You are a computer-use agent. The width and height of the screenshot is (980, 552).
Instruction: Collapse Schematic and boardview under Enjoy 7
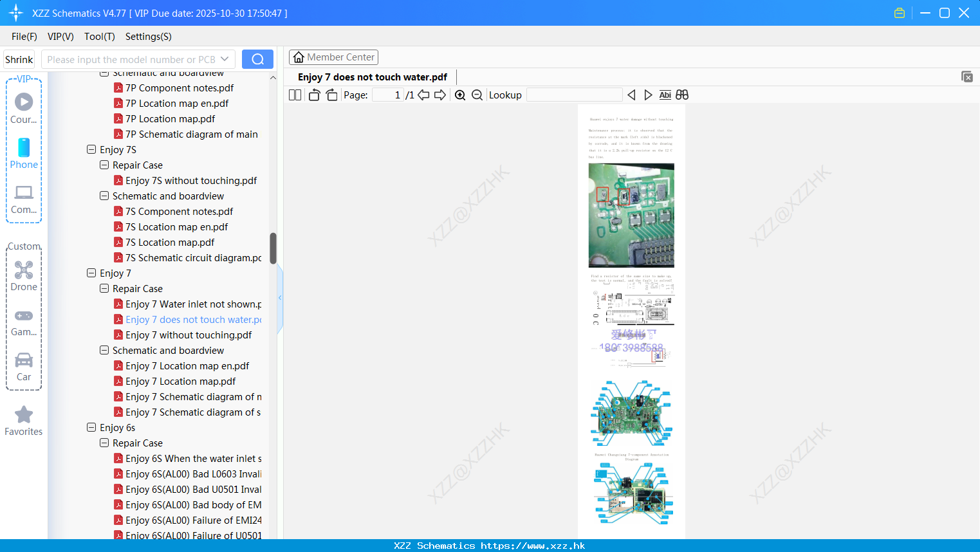coord(104,350)
